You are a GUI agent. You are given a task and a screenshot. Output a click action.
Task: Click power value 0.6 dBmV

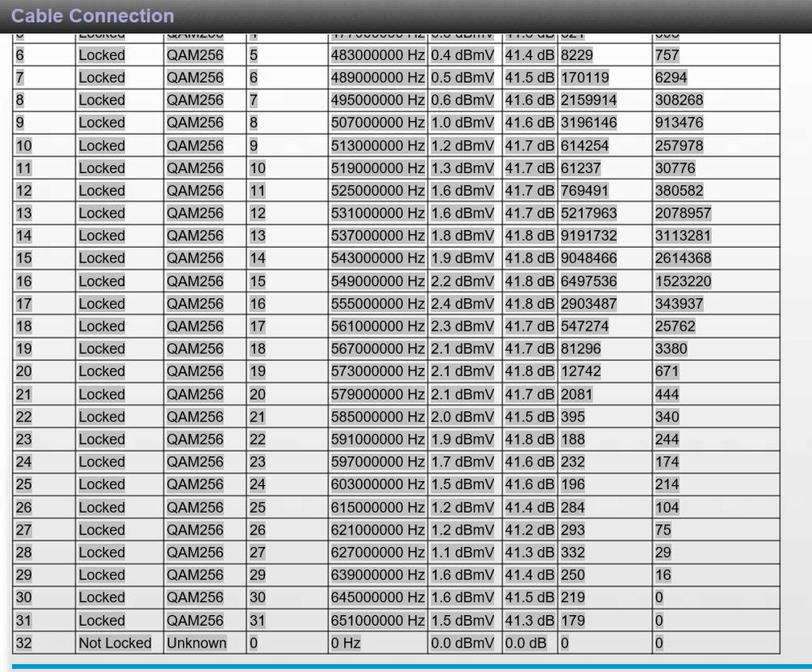coord(462,100)
